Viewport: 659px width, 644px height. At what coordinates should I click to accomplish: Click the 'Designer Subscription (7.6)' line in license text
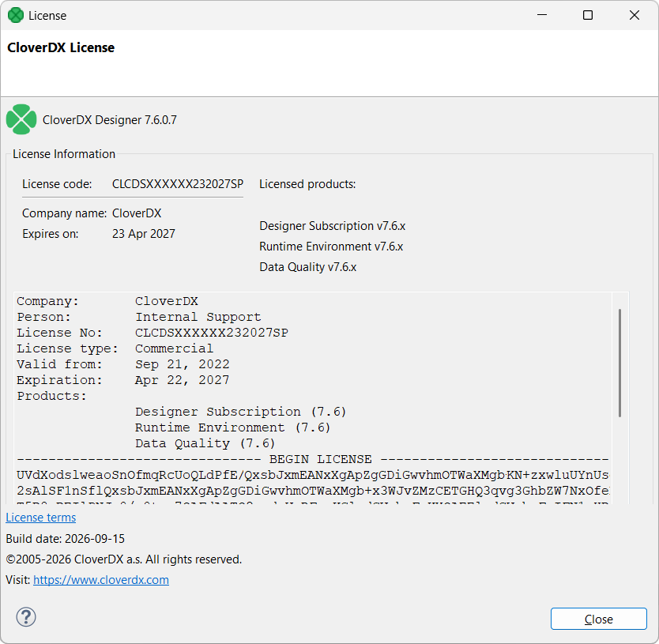click(240, 412)
